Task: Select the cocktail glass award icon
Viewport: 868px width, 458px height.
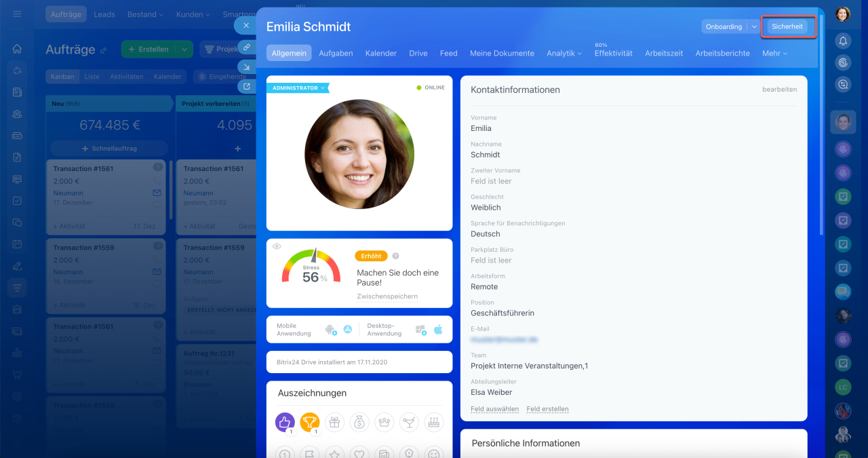Action: coord(409,423)
